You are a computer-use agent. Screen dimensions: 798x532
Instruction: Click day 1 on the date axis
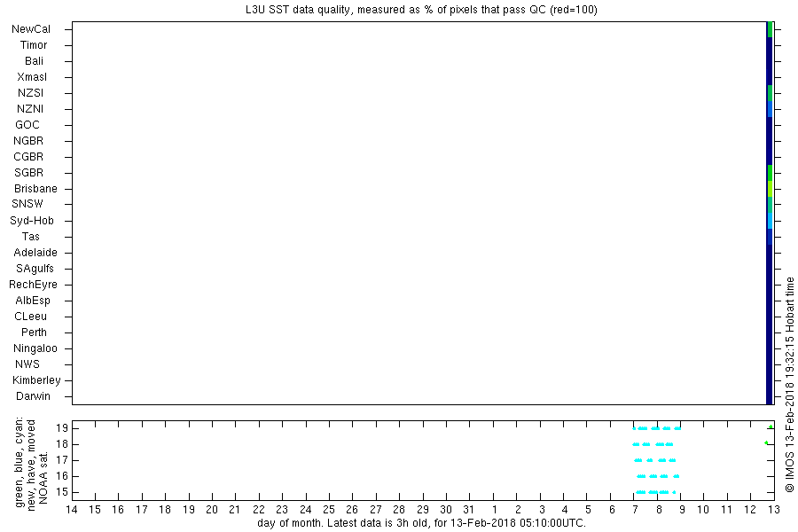pyautogui.click(x=494, y=510)
